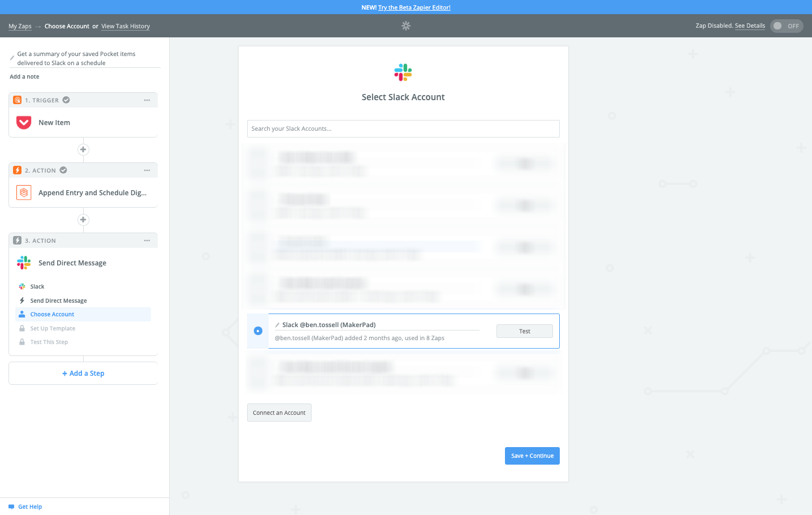The image size is (812, 515).
Task: Open the Test This Step substep
Action: coord(83,342)
